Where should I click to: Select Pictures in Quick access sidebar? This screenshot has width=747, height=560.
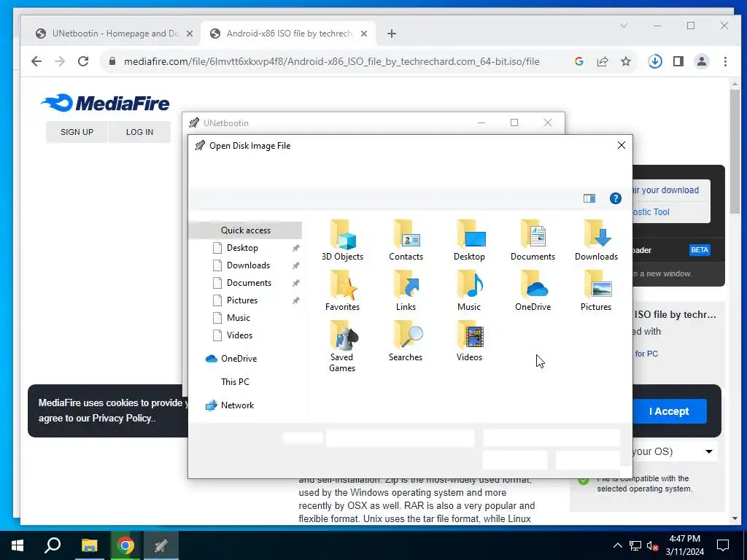pyautogui.click(x=242, y=300)
